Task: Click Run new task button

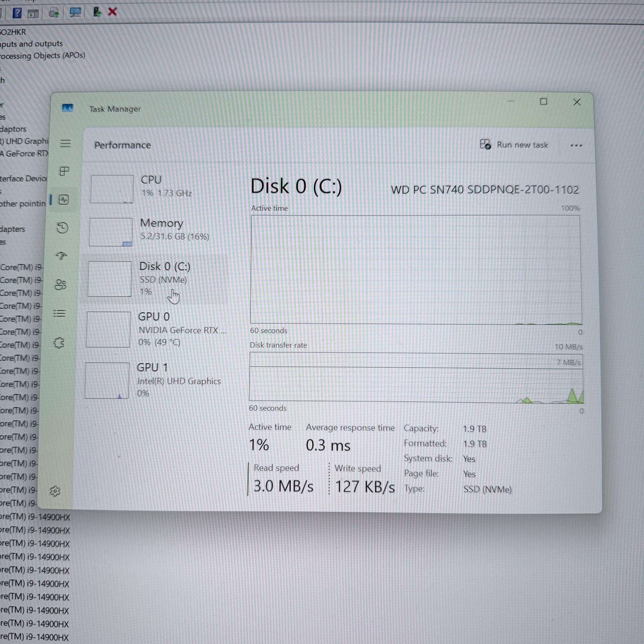Action: 514,145
